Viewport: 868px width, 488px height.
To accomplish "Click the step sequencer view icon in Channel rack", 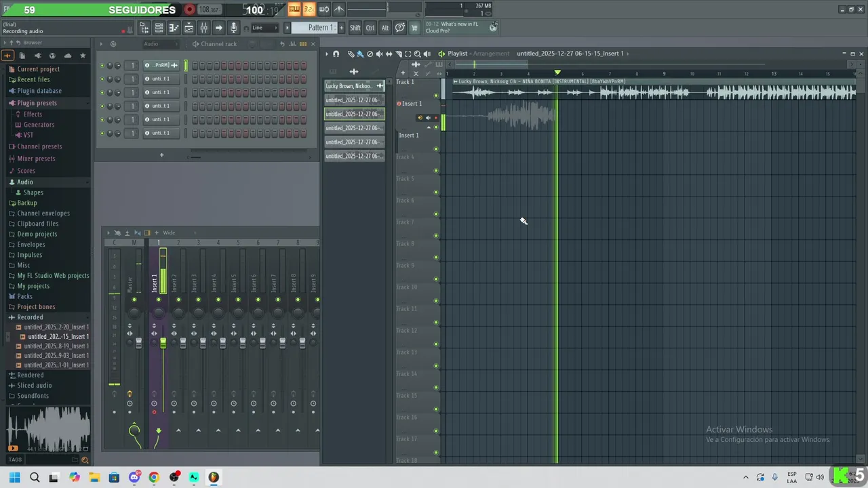I will click(303, 44).
